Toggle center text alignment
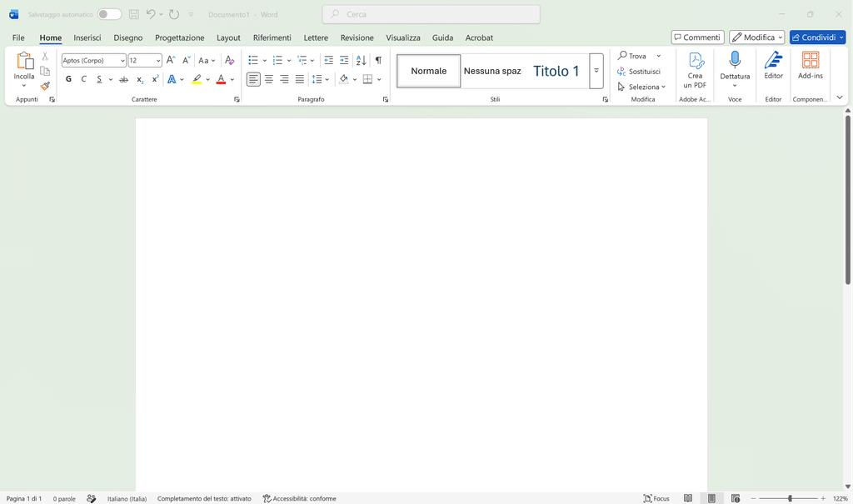Screen dimensions: 853x504 click(269, 79)
